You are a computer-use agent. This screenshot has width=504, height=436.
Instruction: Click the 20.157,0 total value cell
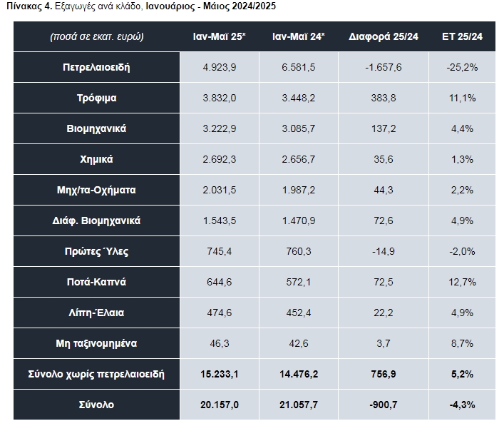click(x=220, y=405)
